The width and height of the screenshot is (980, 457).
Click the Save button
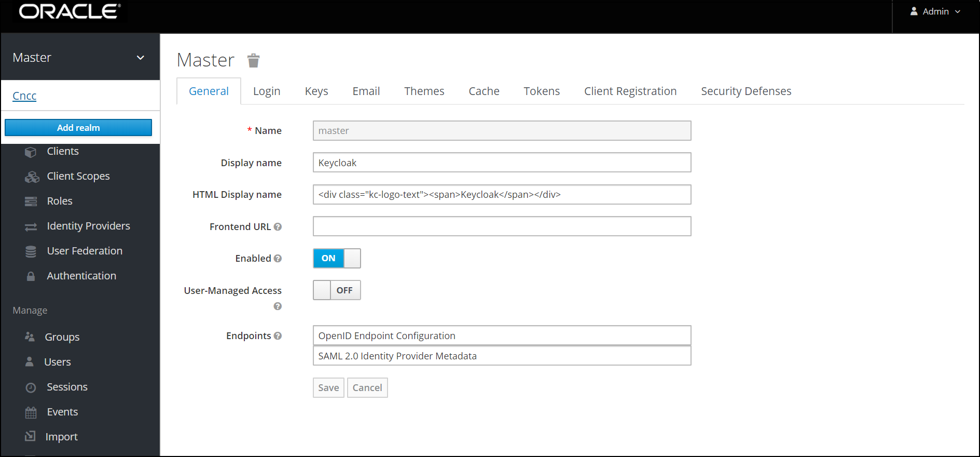point(328,388)
